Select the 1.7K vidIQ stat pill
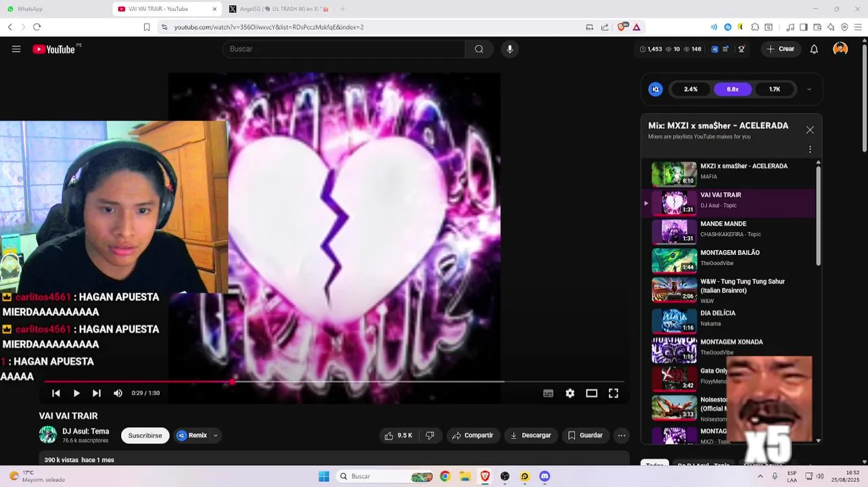The width and height of the screenshot is (868, 487). [775, 89]
